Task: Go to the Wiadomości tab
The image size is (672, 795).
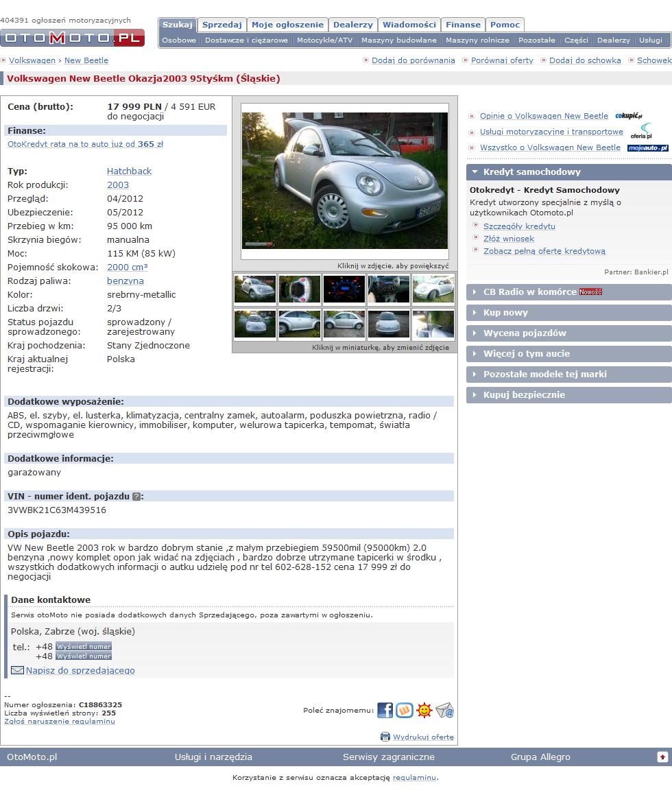Action: (x=409, y=25)
